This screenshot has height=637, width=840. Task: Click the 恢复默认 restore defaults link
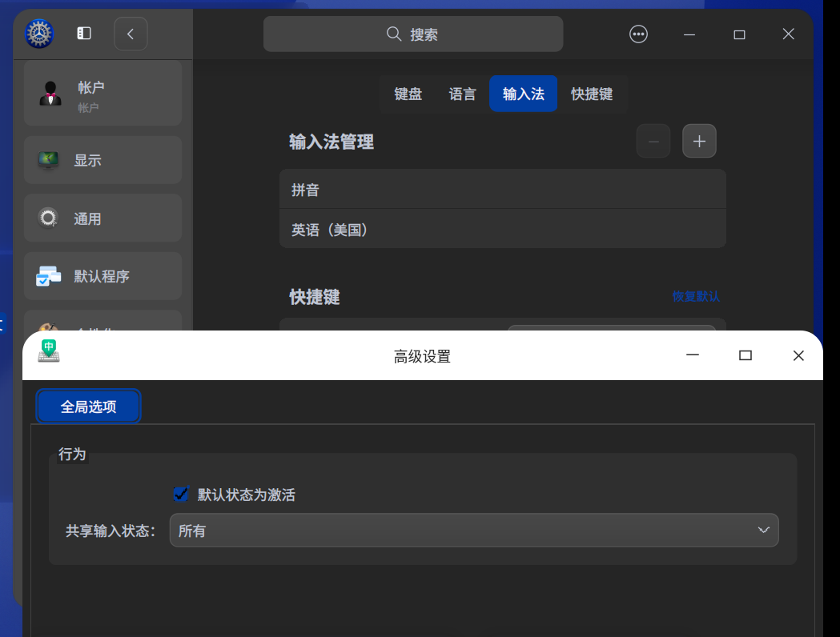tap(697, 296)
